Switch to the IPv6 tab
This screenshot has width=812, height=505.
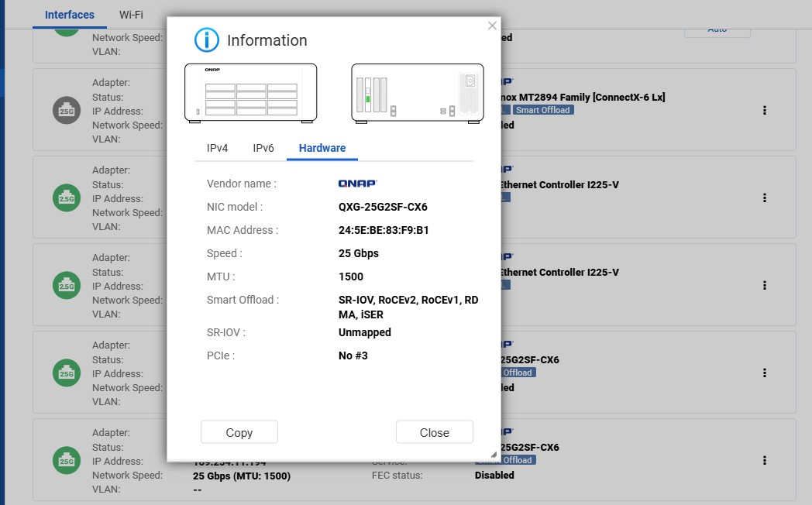[263, 148]
